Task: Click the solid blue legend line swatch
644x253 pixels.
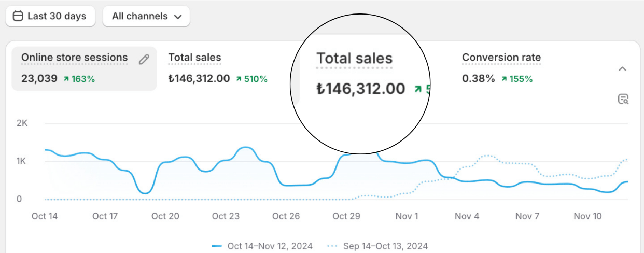Action: (x=217, y=246)
